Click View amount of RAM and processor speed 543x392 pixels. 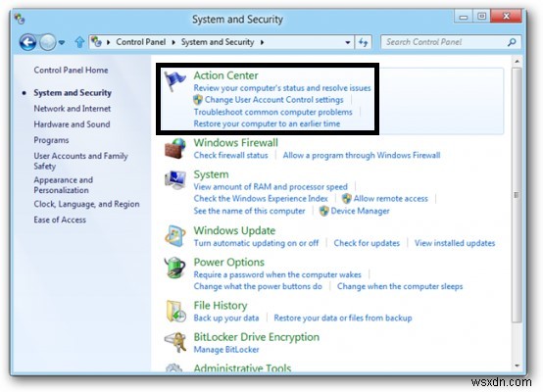coord(271,186)
